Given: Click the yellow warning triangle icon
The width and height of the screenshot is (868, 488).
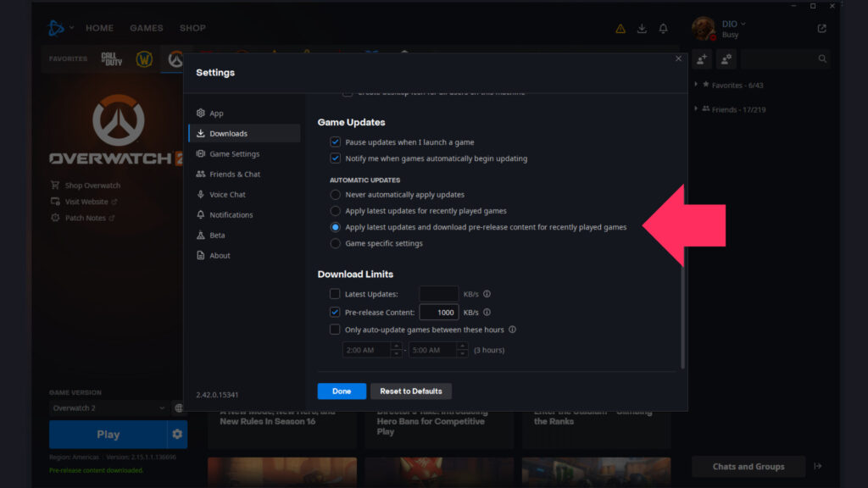Looking at the screenshot, I should tap(620, 28).
